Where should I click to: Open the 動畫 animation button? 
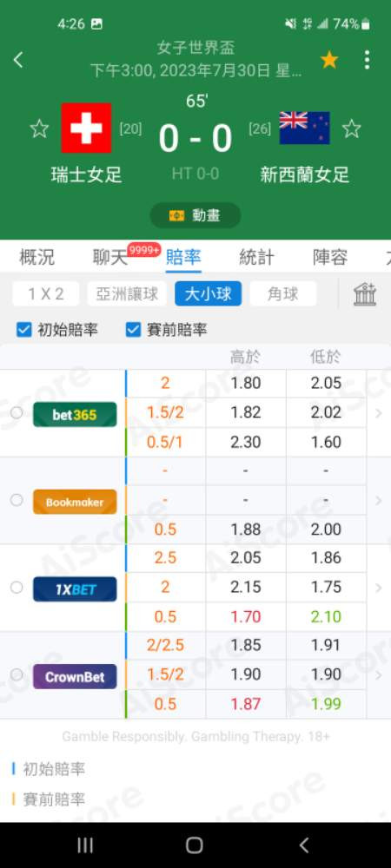point(195,216)
